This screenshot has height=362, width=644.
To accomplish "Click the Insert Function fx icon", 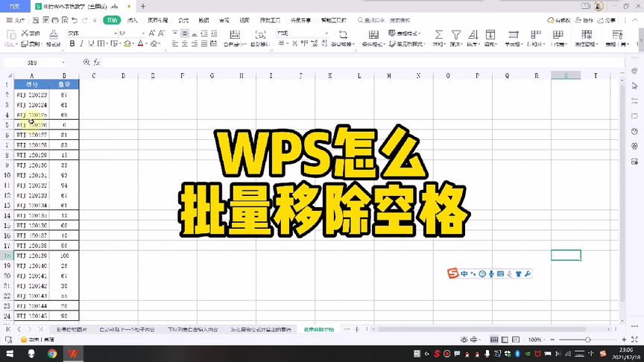I will coord(97,63).
